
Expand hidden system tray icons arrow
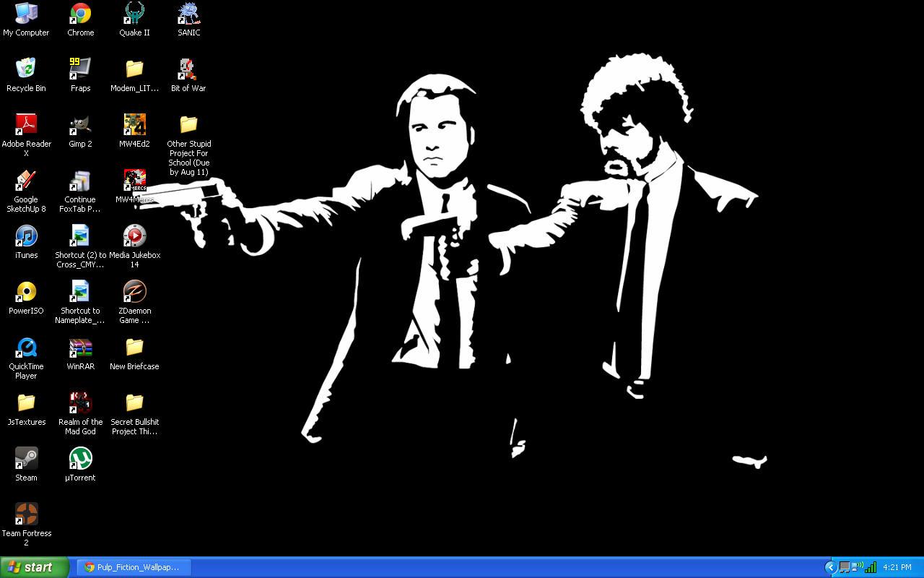click(830, 568)
